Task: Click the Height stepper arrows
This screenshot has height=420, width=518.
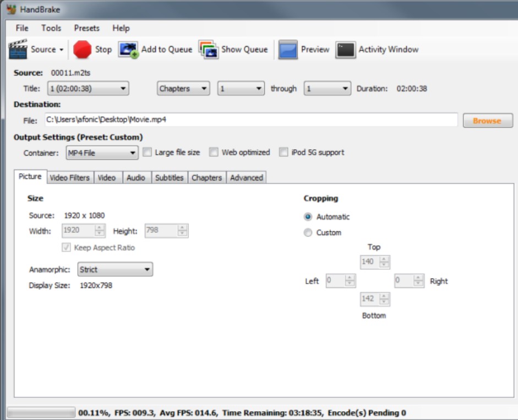Action: [x=182, y=230]
